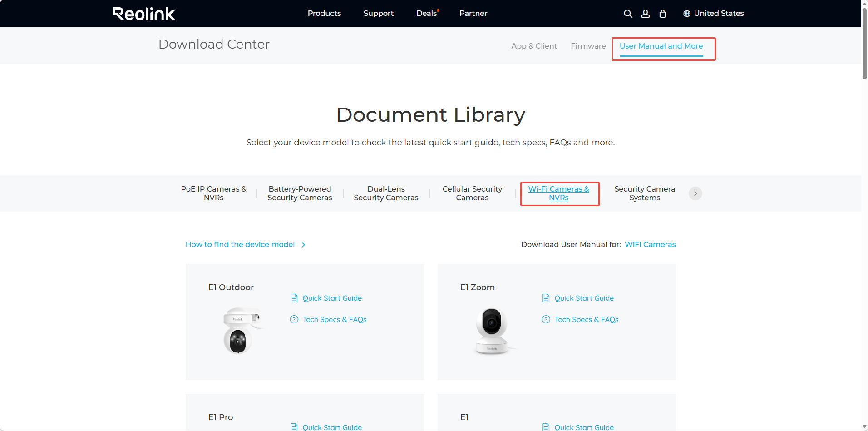Click the Document Library heading
This screenshot has width=868, height=431.
point(430,114)
